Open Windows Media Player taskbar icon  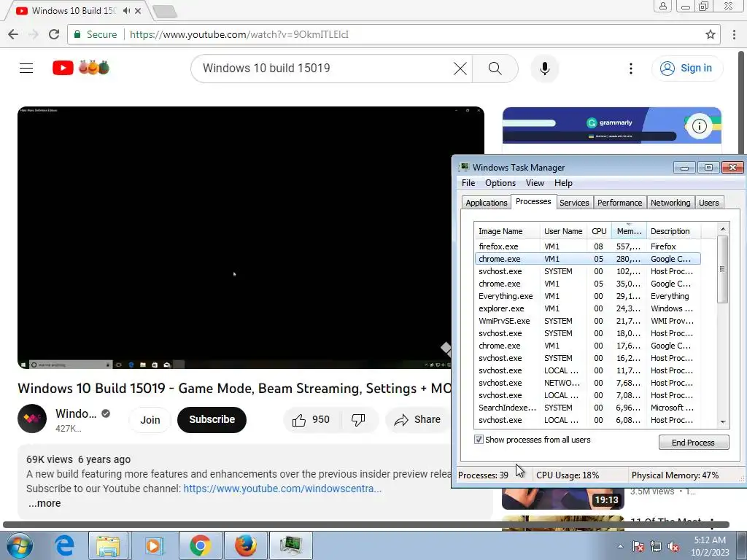(x=153, y=545)
